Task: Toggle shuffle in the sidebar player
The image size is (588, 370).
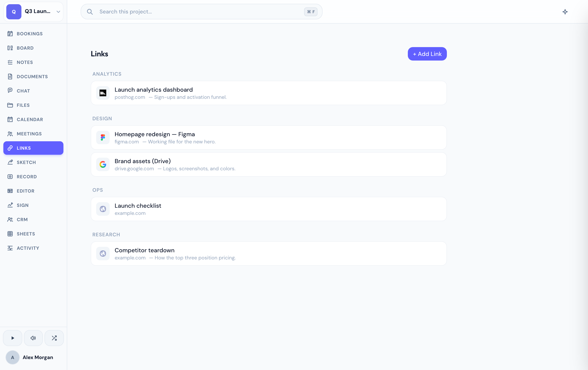Action: click(x=54, y=338)
